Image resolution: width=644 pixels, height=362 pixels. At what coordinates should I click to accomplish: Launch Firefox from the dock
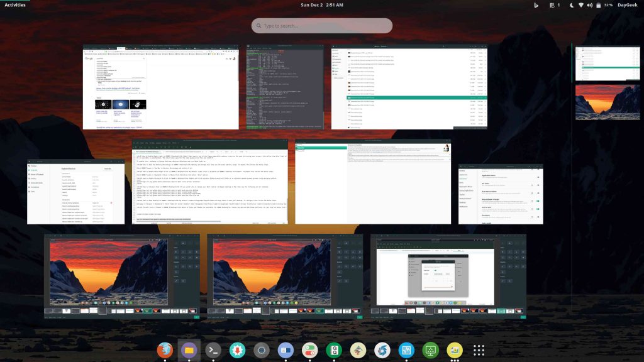164,349
